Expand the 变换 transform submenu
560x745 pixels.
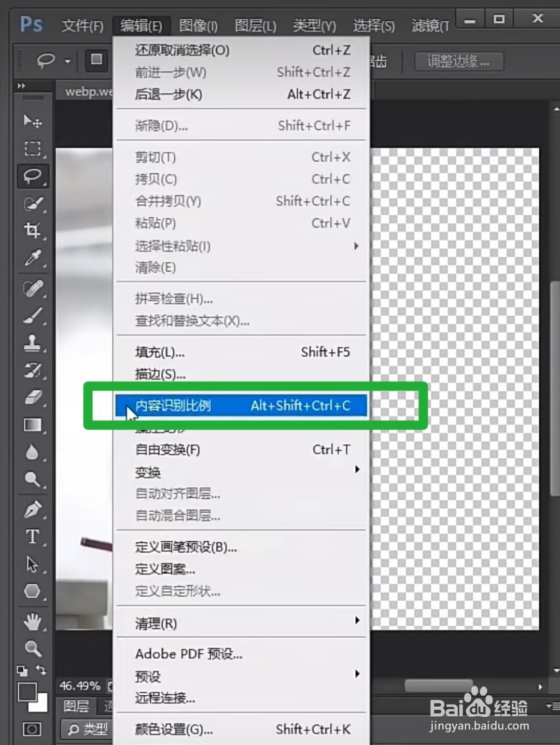pos(148,472)
